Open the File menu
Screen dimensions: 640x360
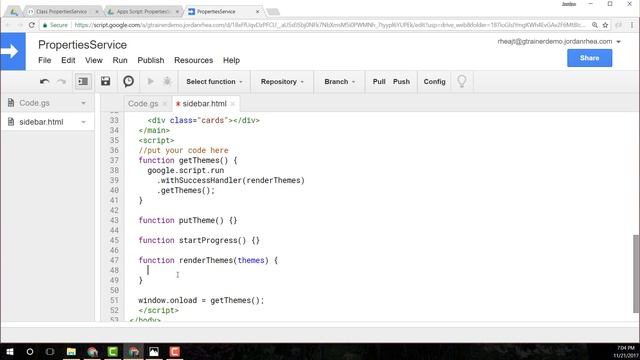[44, 60]
